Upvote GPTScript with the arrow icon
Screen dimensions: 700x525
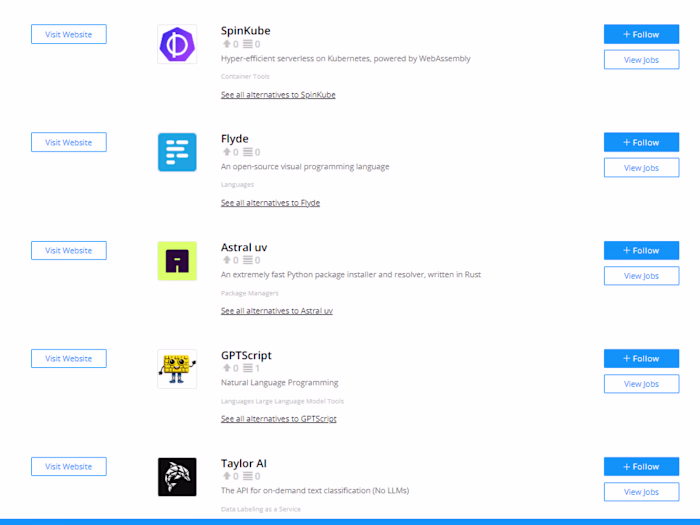227,368
